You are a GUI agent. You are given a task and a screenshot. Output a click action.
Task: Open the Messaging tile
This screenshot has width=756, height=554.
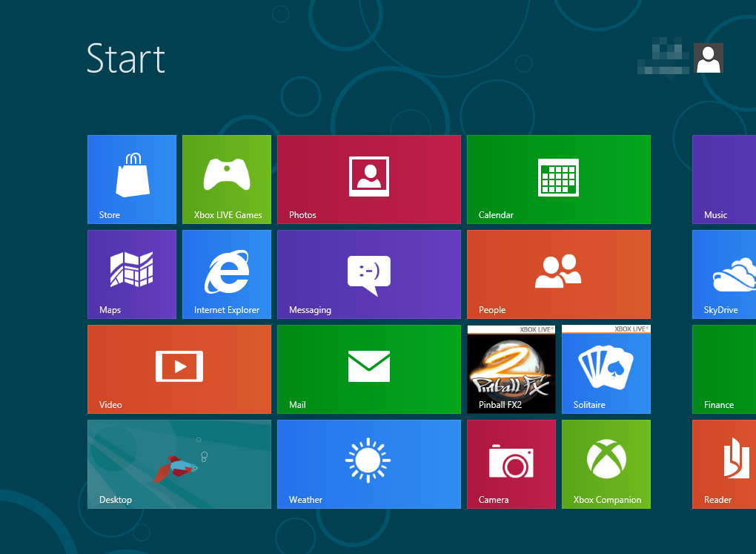[369, 274]
